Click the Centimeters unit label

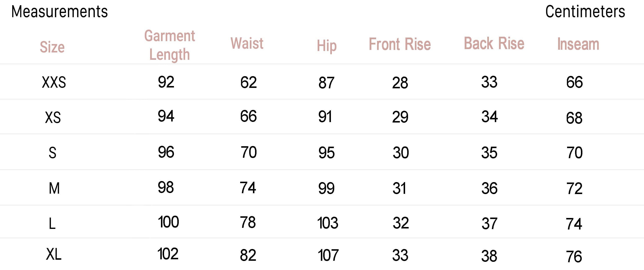[x=585, y=12]
